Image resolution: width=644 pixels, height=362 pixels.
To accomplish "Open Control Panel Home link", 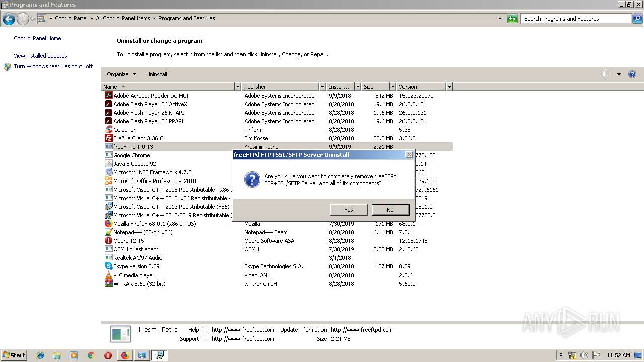I will [37, 38].
